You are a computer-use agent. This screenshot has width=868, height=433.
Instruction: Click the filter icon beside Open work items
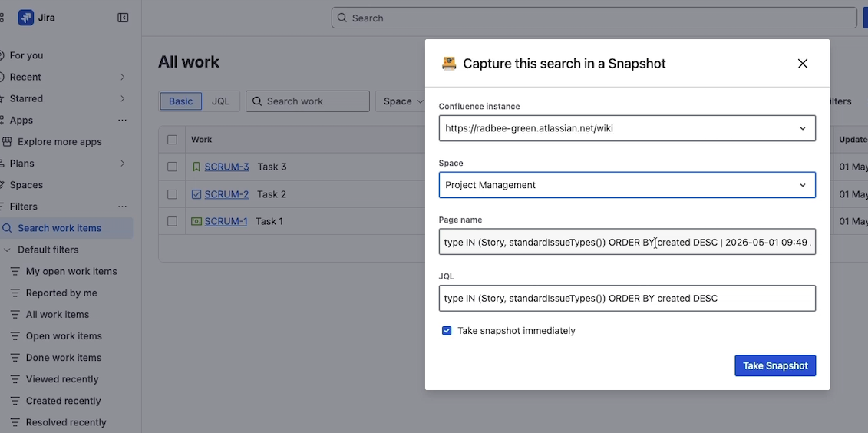[15, 336]
